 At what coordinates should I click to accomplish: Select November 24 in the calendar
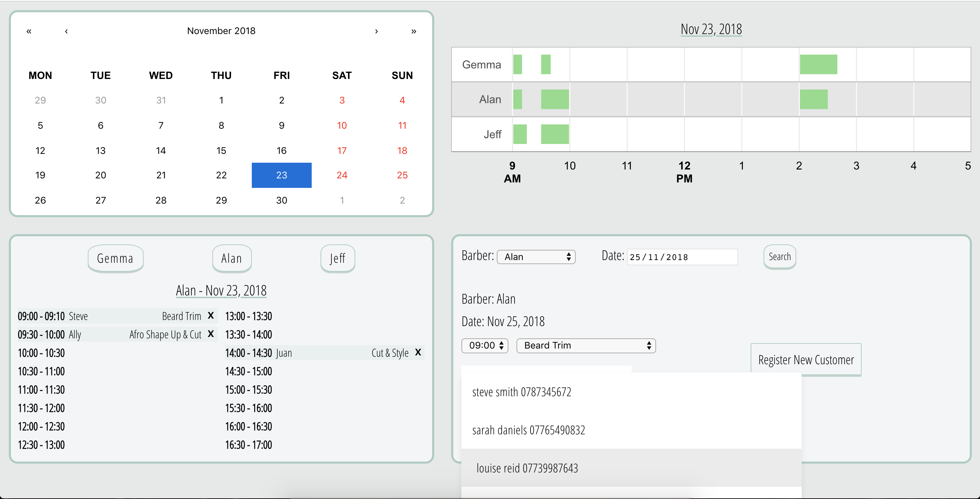[342, 175]
